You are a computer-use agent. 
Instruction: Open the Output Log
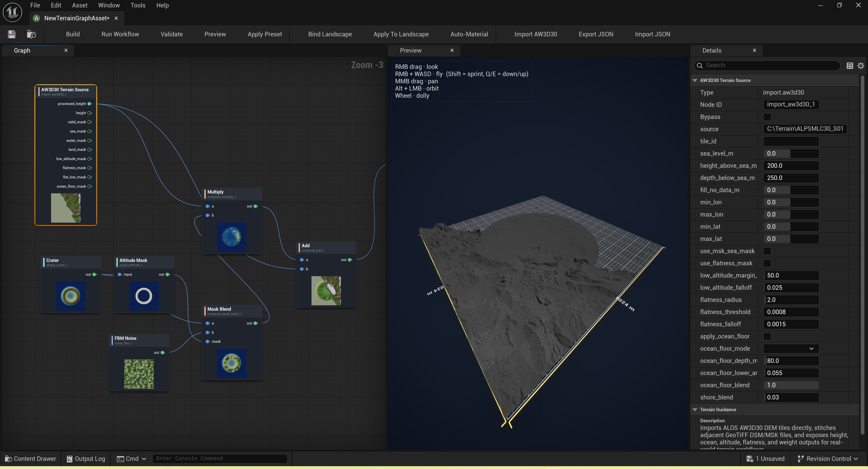coord(86,459)
